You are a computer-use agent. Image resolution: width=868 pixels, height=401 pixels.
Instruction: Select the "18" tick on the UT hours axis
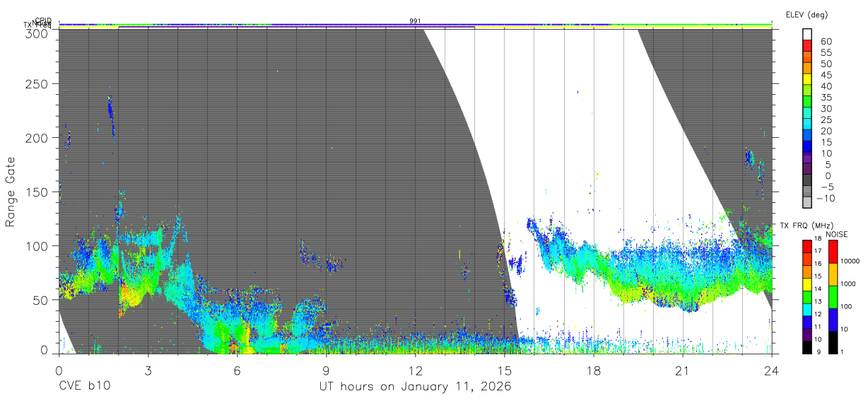[x=593, y=370]
